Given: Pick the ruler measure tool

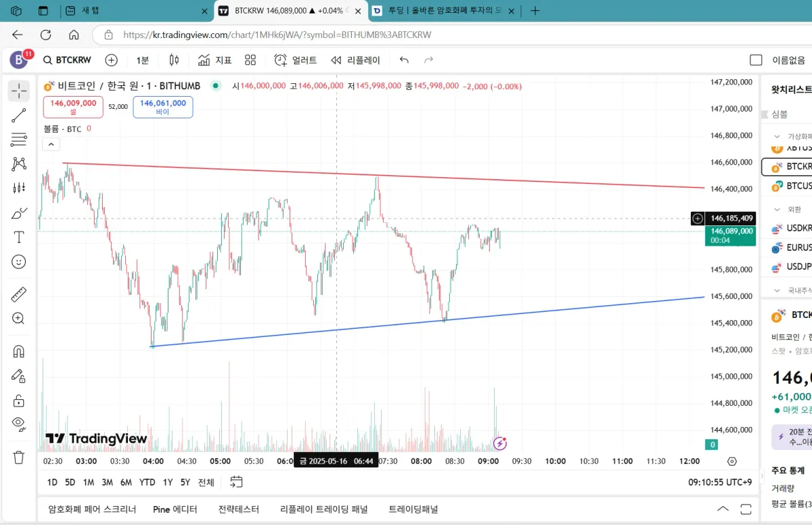Looking at the screenshot, I should coord(18,294).
